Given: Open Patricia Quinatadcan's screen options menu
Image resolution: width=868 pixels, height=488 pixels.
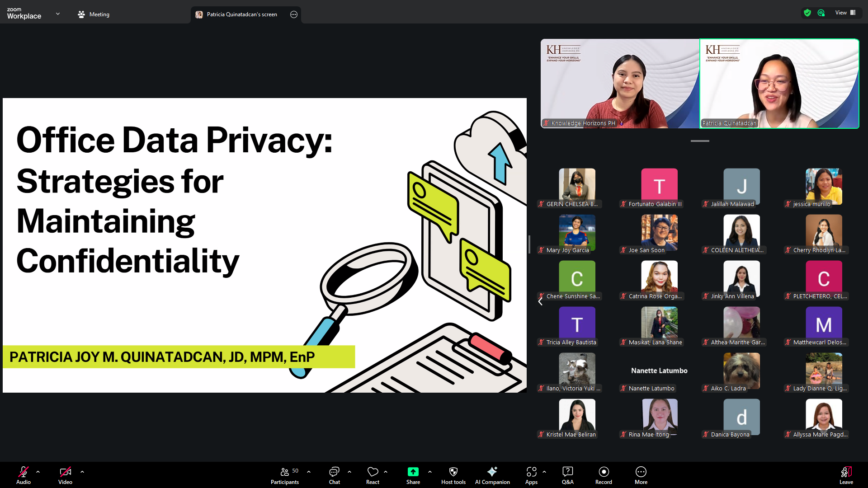Looking at the screenshot, I should (294, 14).
